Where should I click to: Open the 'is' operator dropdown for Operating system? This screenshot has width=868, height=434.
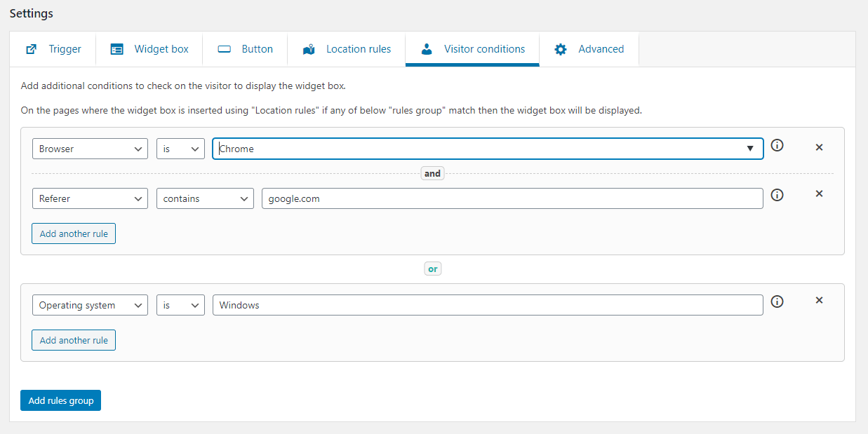(x=180, y=305)
